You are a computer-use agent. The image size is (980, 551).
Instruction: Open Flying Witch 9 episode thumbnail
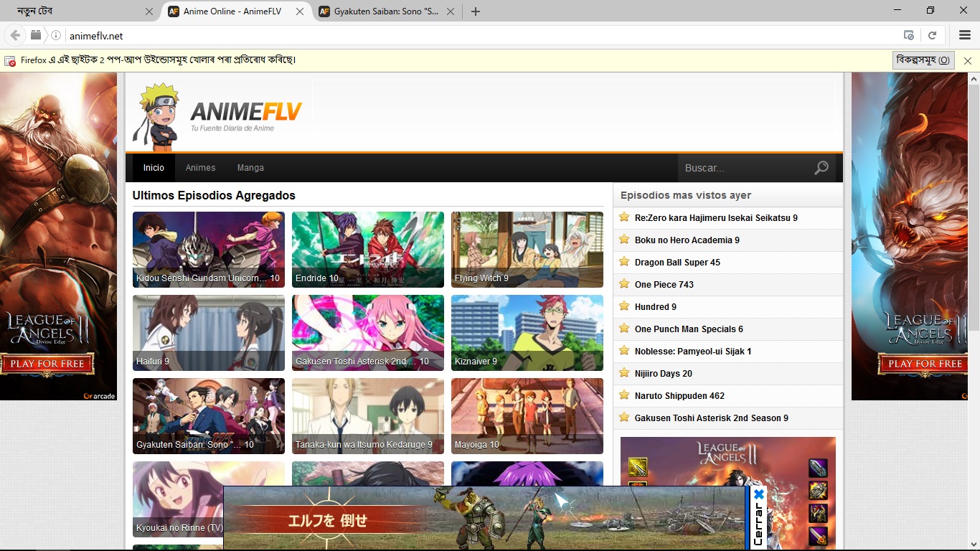pos(527,250)
